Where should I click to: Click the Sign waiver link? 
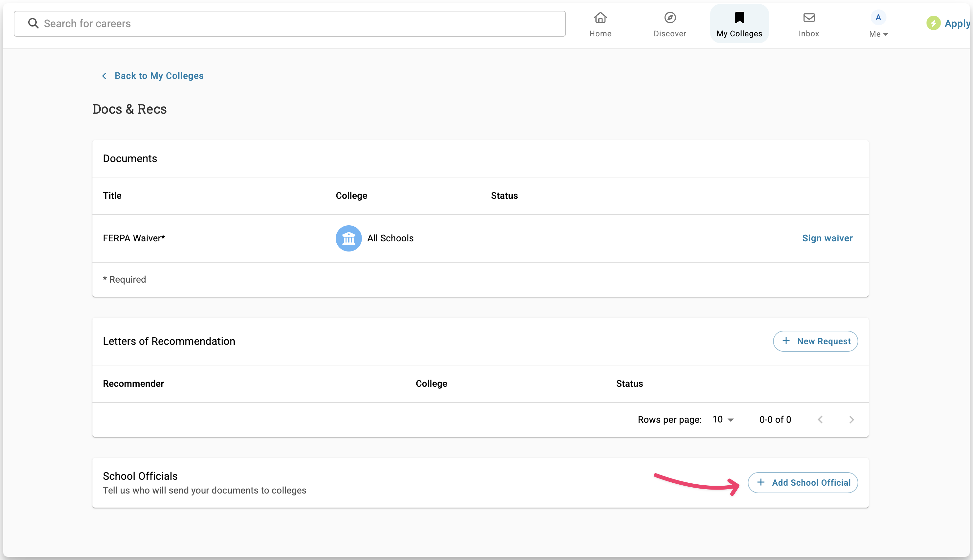[827, 238]
